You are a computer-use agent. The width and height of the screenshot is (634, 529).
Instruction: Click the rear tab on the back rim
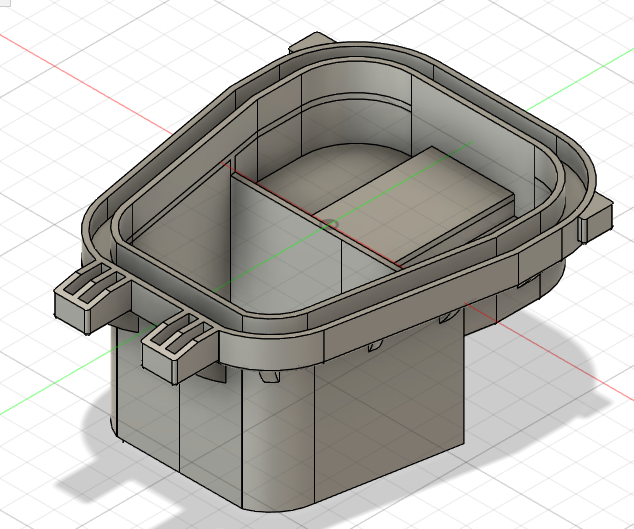coord(308,43)
